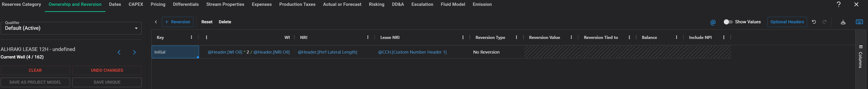
Task: Click the help question mark icon
Action: point(839,4)
